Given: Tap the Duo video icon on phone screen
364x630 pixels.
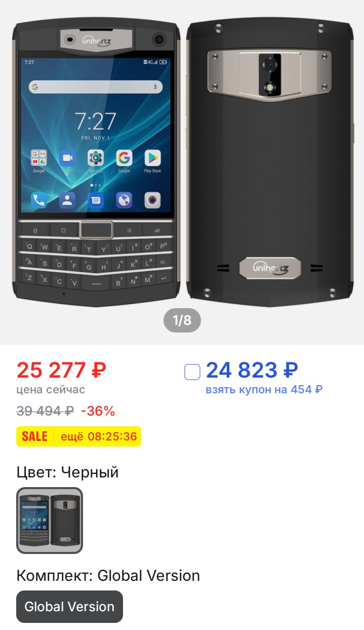Looking at the screenshot, I should pos(67,158).
